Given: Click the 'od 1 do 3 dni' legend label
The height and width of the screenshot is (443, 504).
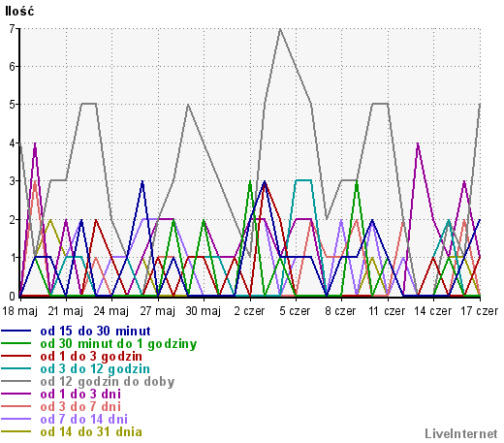Looking at the screenshot, I should pyautogui.click(x=80, y=395).
